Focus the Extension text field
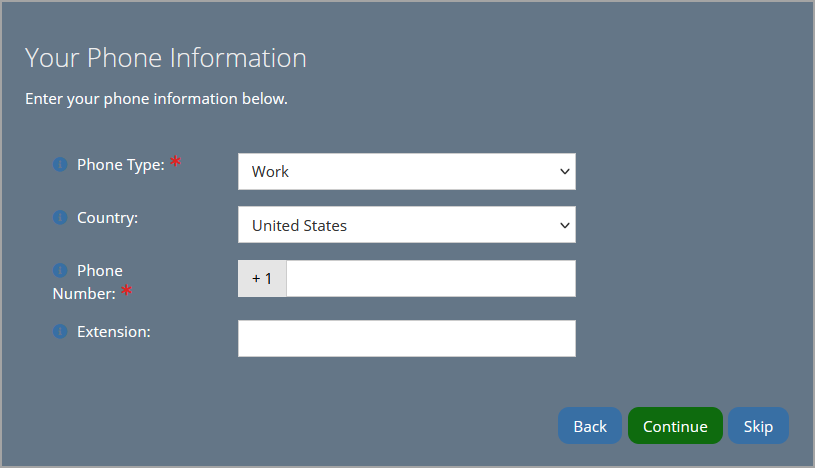Viewport: 815px width, 468px height. (406, 339)
